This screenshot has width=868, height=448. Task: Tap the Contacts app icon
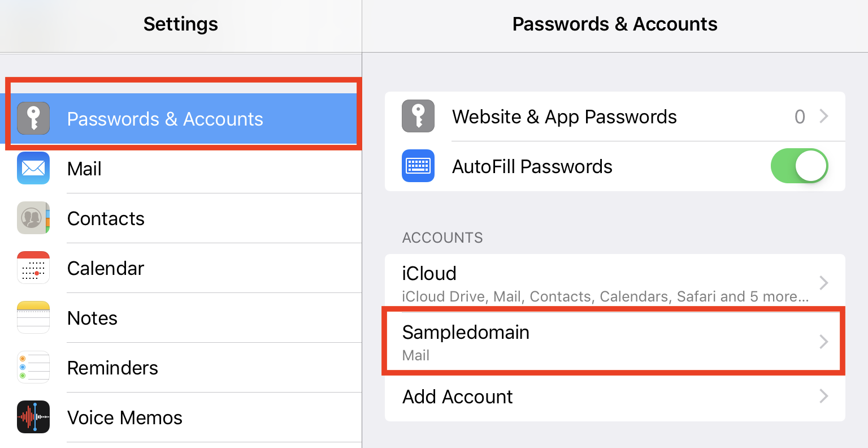(33, 218)
